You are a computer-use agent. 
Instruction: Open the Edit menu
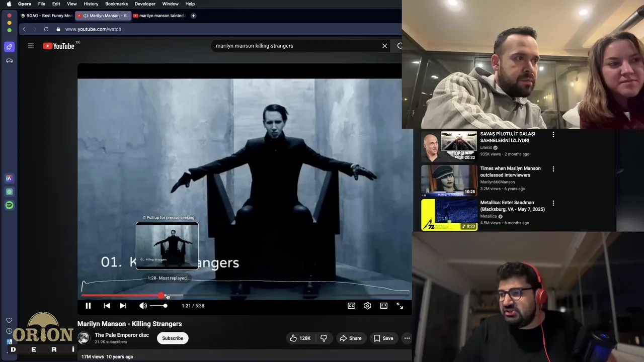pyautogui.click(x=56, y=4)
